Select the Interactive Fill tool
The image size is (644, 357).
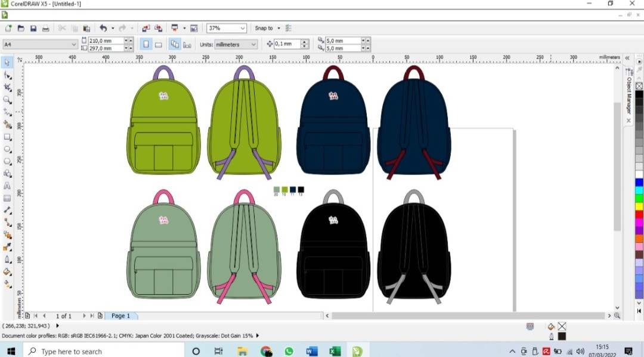7,284
